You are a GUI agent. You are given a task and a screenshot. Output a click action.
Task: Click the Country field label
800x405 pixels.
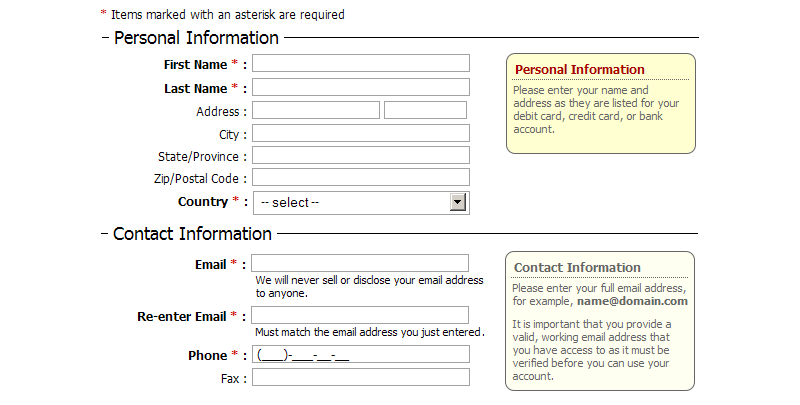pyautogui.click(x=203, y=202)
